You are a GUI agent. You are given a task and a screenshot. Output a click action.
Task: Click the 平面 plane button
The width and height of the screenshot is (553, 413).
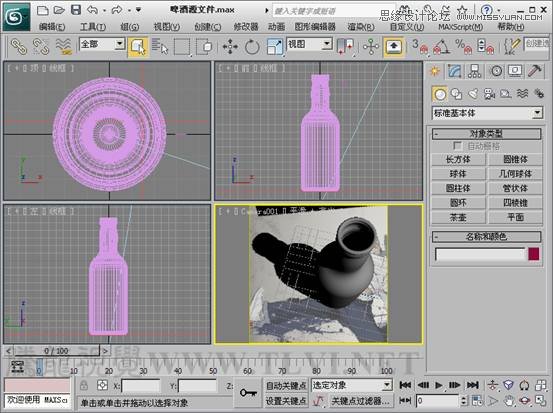(515, 217)
